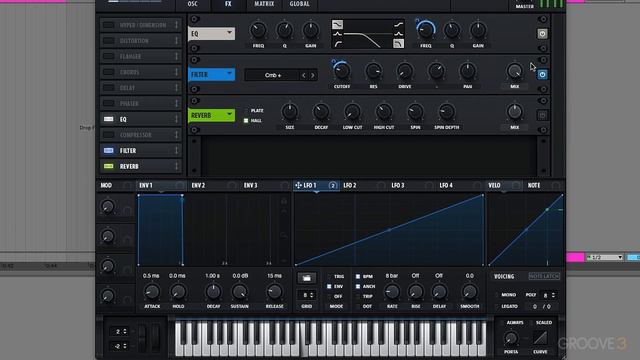Screen dimensions: 640x360
Task: Enable the Flanger effect in rack list
Action: (x=108, y=56)
